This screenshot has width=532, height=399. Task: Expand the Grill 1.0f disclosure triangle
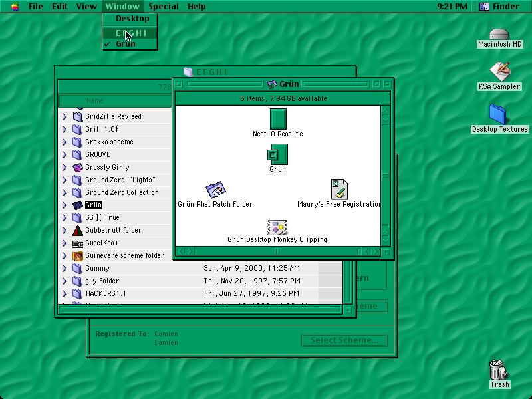65,129
